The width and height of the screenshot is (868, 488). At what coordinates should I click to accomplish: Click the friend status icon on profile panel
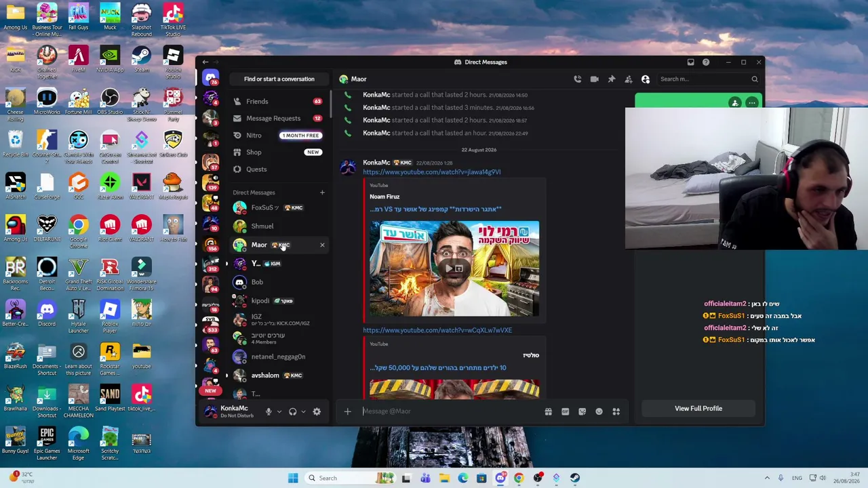735,103
